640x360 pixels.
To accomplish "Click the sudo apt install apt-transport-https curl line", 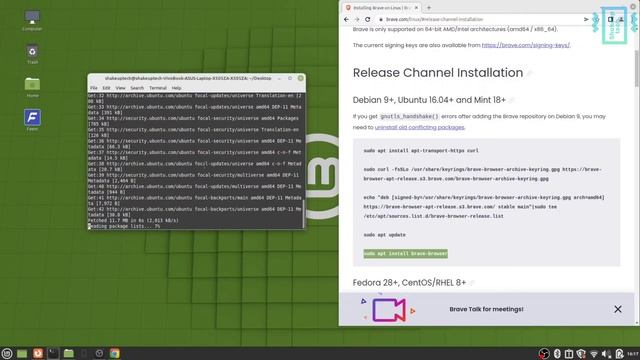I will tap(421, 151).
